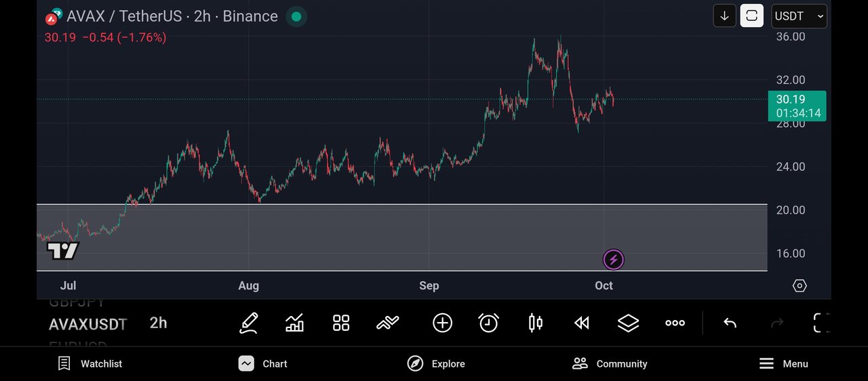Open the drawing tools pencil icon
The width and height of the screenshot is (868, 381).
249,323
